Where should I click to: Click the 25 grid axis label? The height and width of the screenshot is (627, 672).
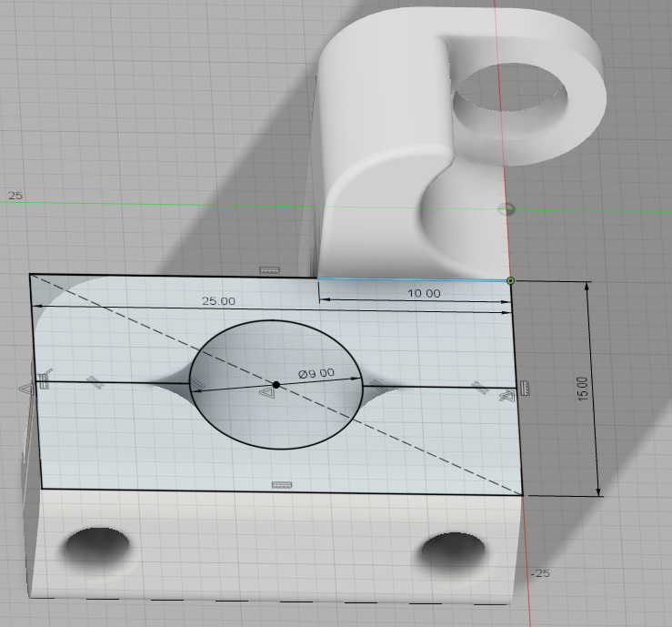coord(15,196)
